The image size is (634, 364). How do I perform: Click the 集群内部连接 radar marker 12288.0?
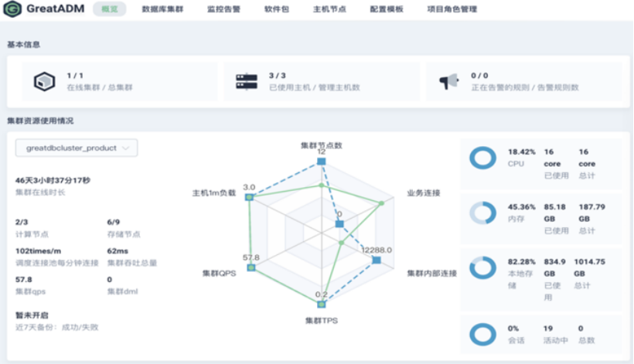[377, 260]
